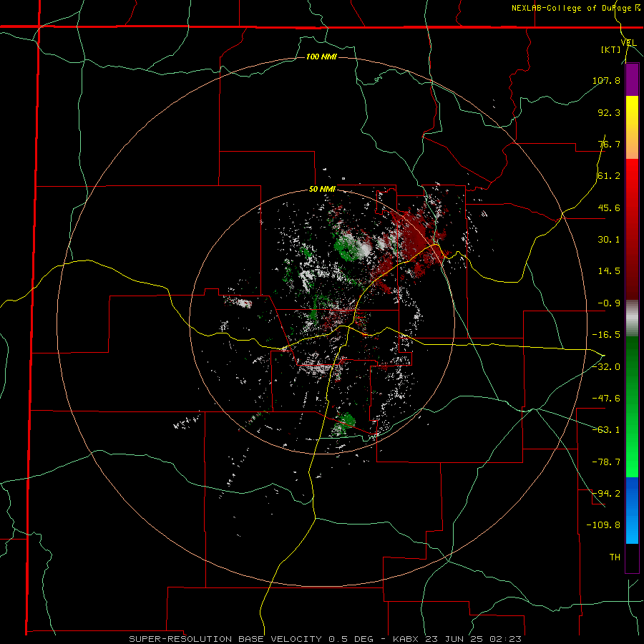The width and height of the screenshot is (644, 644).
Task: Select the 107.8 scale value
Action: pos(606,80)
